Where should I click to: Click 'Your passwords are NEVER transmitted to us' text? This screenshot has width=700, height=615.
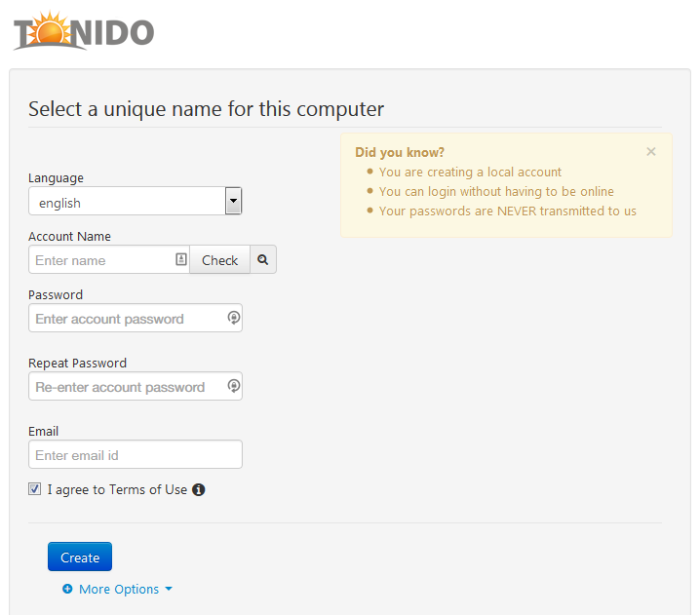508,211
